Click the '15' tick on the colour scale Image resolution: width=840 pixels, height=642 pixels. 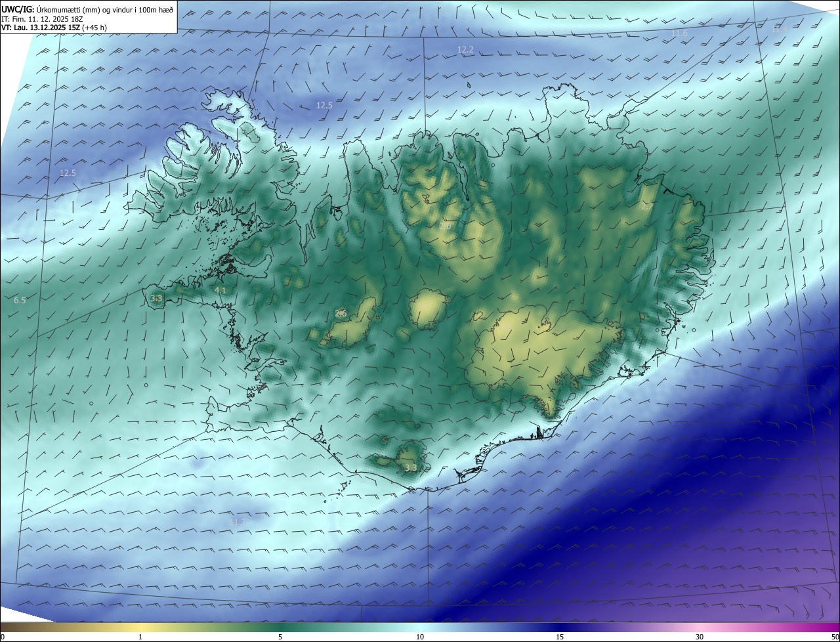click(x=560, y=637)
